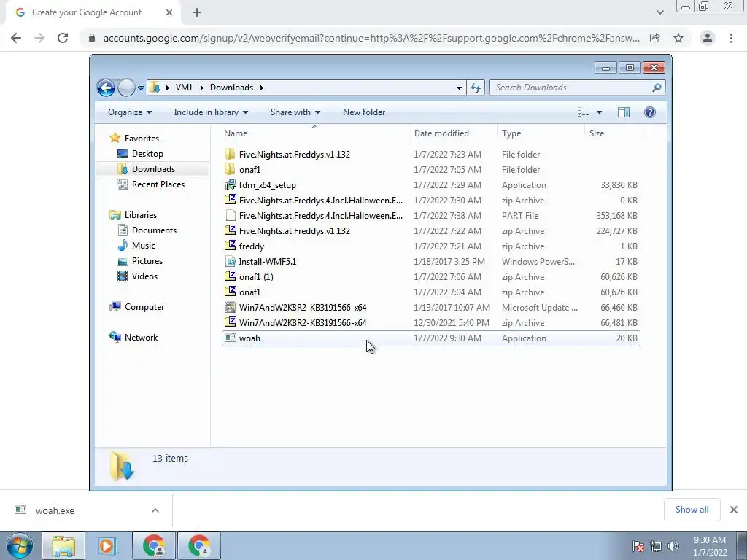The width and height of the screenshot is (747, 560).
Task: Open address bar history dropdown arrow
Action: 459,87
